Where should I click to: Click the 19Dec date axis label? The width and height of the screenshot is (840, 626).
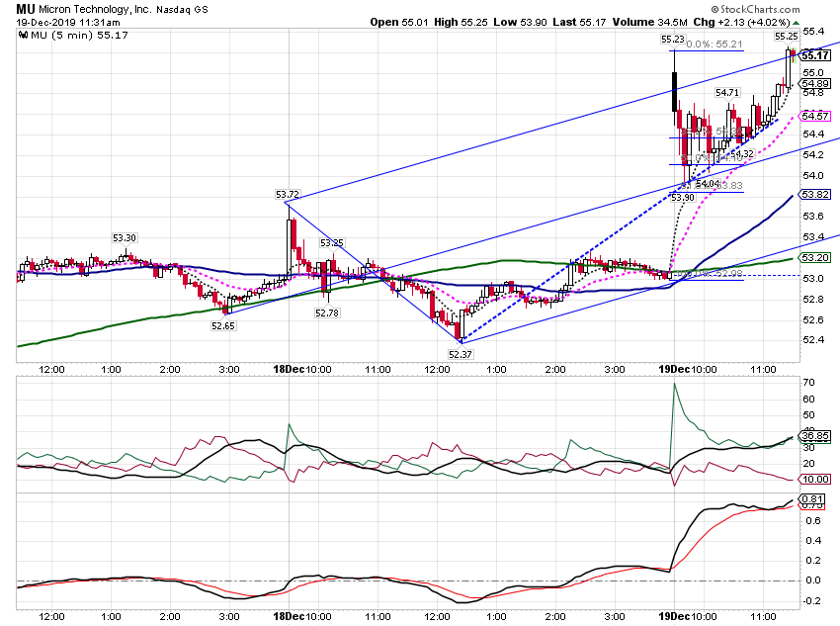pyautogui.click(x=674, y=369)
